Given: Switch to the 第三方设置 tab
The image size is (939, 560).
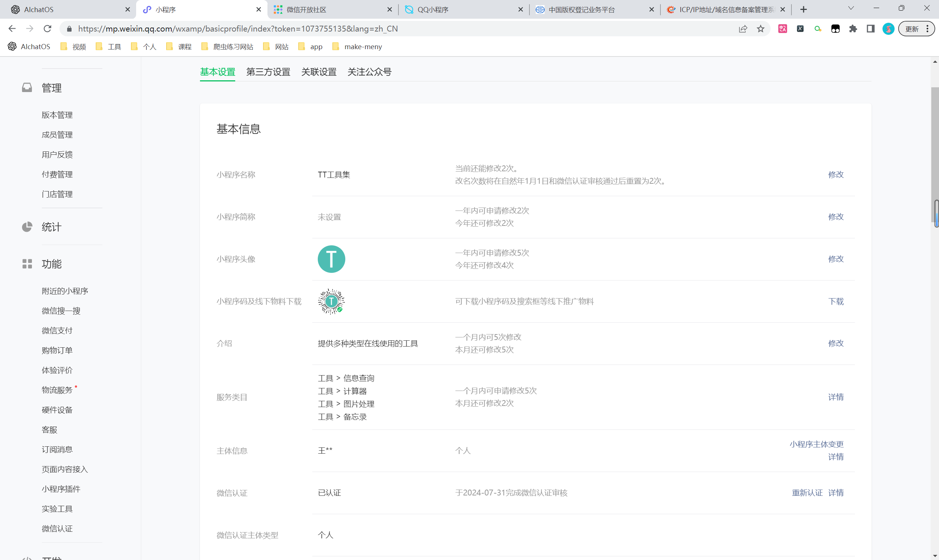Looking at the screenshot, I should point(268,72).
